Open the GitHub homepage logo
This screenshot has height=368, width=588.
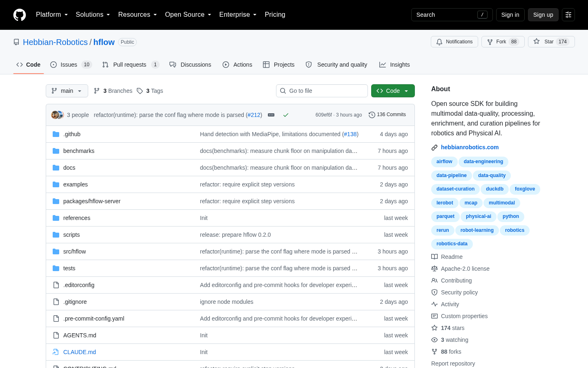pyautogui.click(x=20, y=15)
